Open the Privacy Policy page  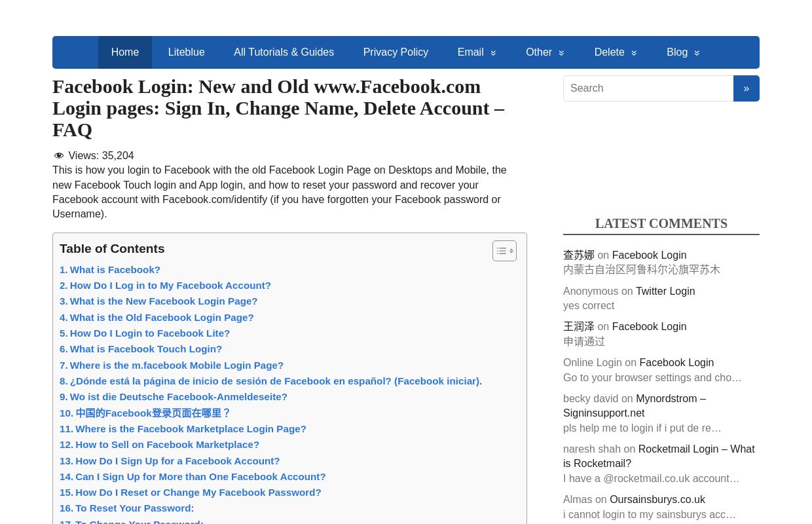point(396,52)
